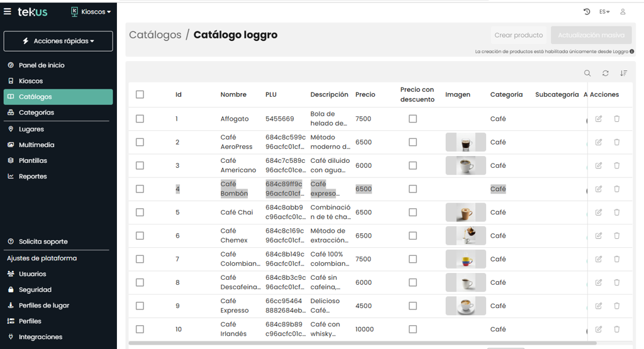Open the user profile icon in top bar
Image resolution: width=644 pixels, height=349 pixels.
coord(623,12)
